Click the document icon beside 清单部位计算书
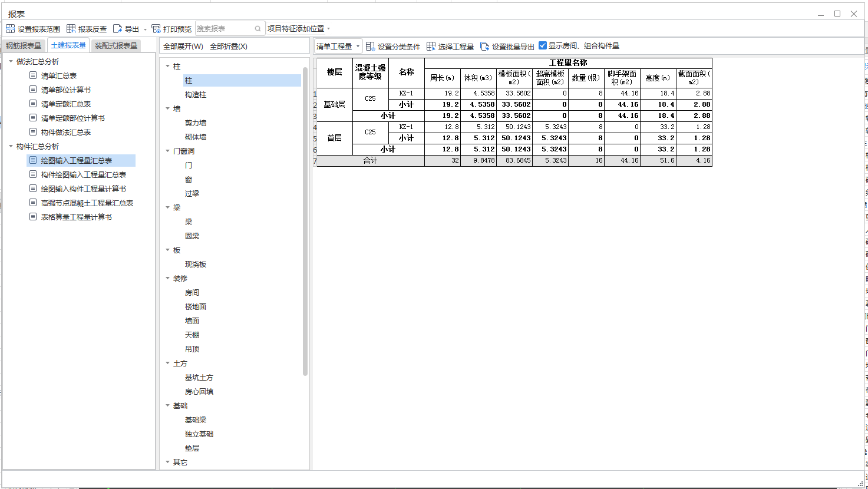 (33, 90)
